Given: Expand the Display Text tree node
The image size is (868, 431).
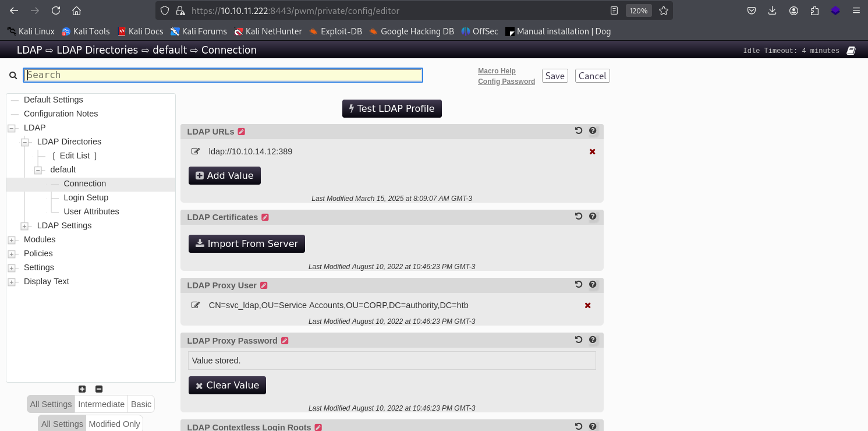Looking at the screenshot, I should point(12,282).
